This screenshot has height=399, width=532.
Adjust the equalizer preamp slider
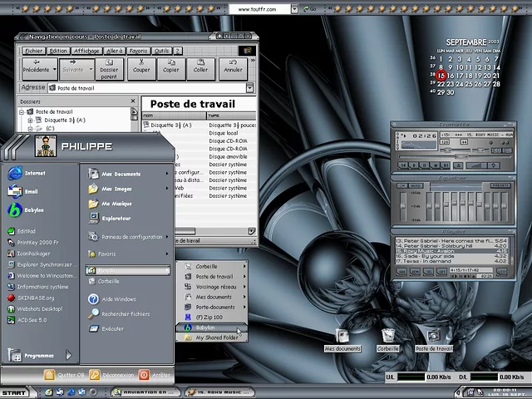(405, 204)
